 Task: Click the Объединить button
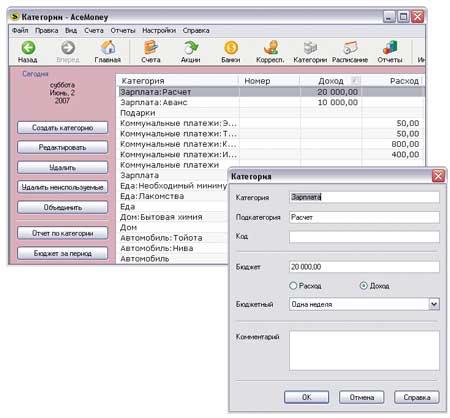point(63,207)
